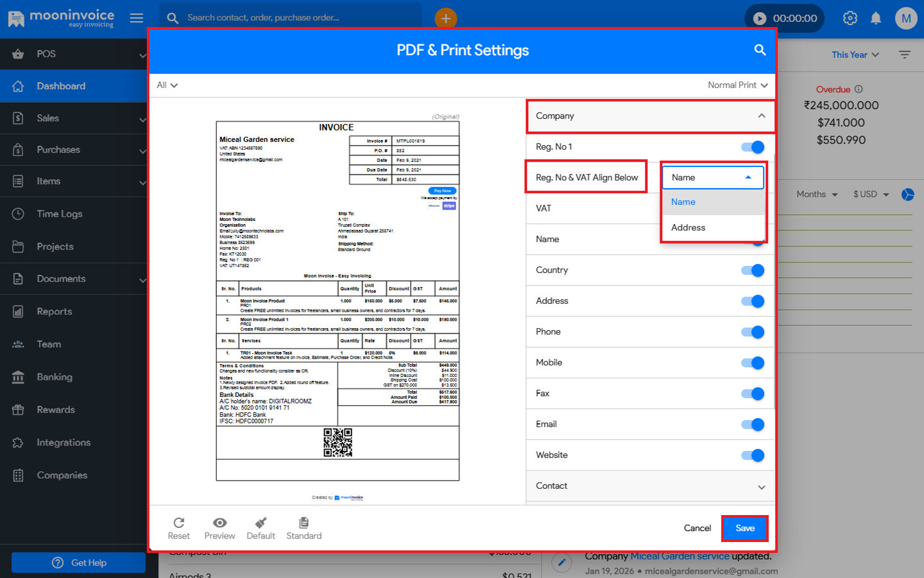Choose Address from the alignment dropdown list

click(x=688, y=227)
